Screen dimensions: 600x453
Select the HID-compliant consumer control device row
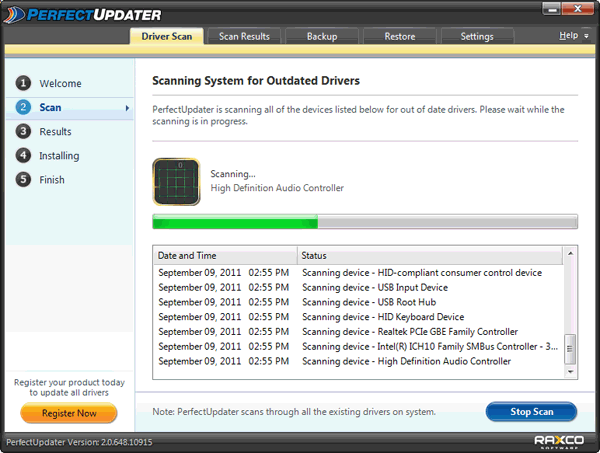click(x=359, y=273)
